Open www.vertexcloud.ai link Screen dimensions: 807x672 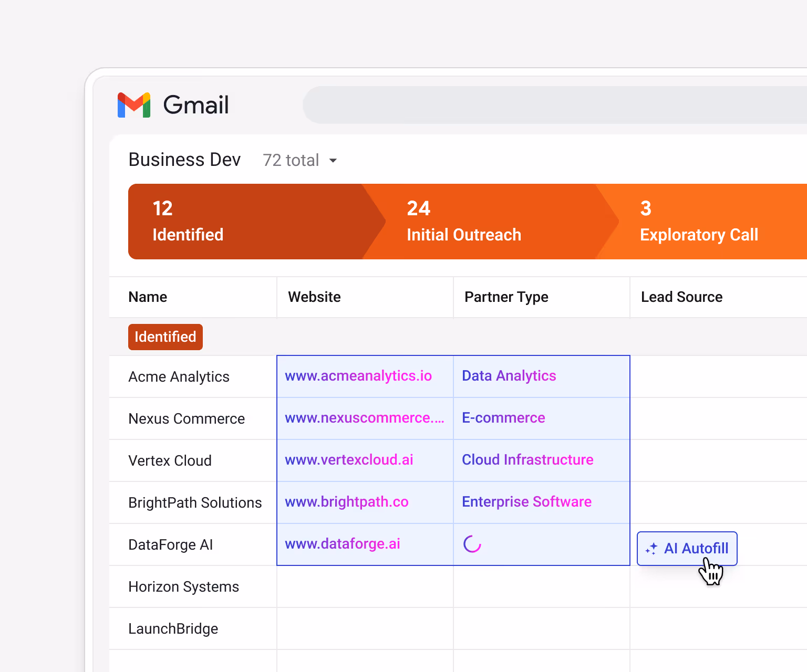click(349, 460)
